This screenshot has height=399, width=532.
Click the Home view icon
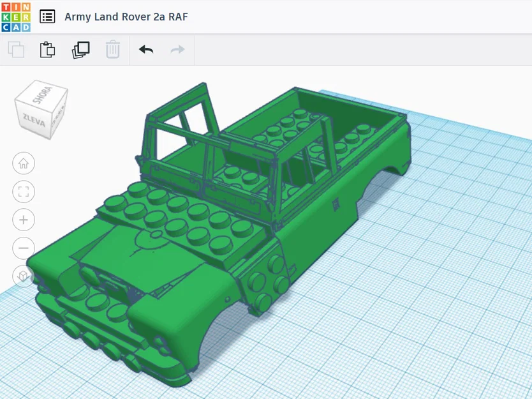click(x=24, y=163)
